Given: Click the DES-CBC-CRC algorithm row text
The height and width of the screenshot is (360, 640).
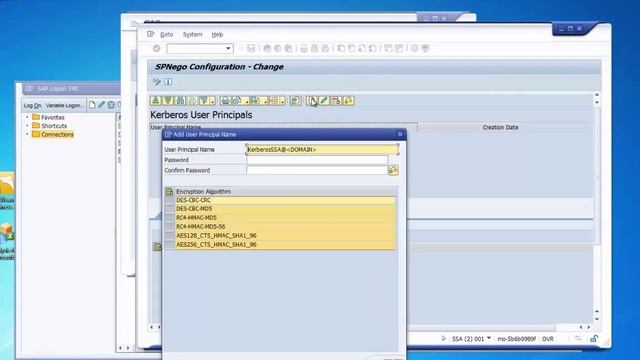Looking at the screenshot, I should (193, 200).
